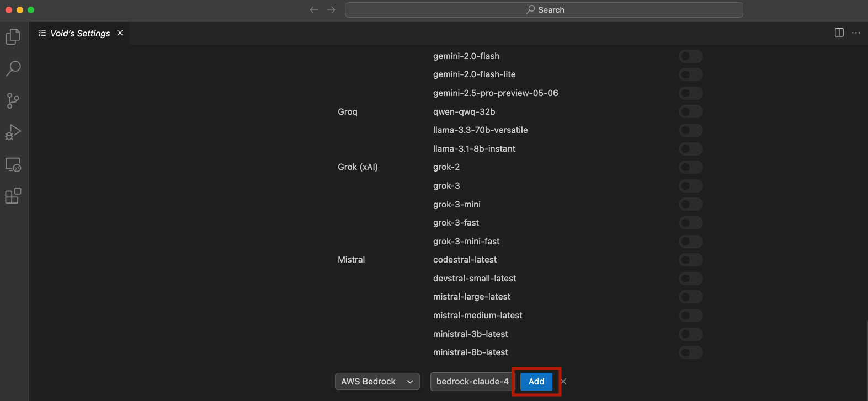Toggle mistral-medium-latest on
The width and height of the screenshot is (868, 401).
click(690, 316)
